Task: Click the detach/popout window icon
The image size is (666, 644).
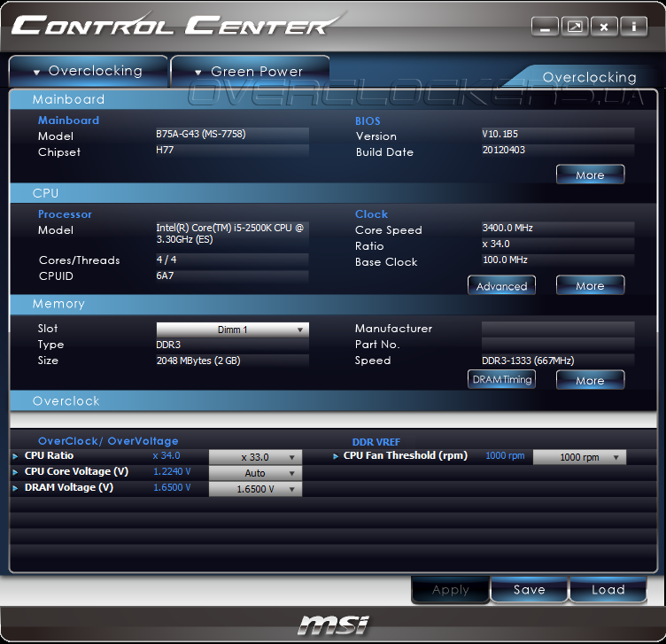Action: point(575,27)
